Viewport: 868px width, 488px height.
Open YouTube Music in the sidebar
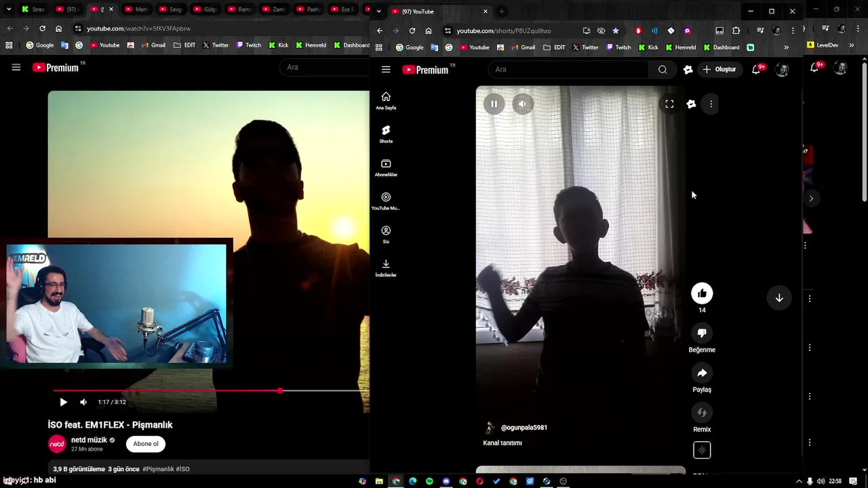386,201
